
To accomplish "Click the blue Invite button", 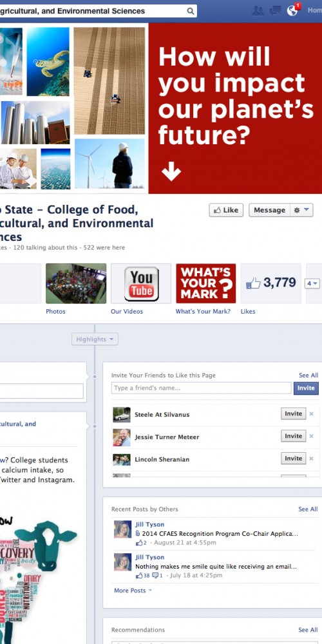I will [305, 388].
